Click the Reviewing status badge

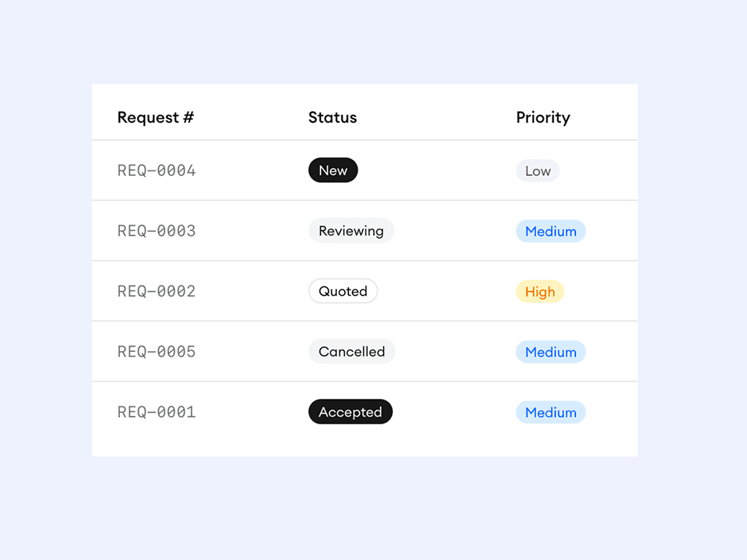tap(351, 231)
